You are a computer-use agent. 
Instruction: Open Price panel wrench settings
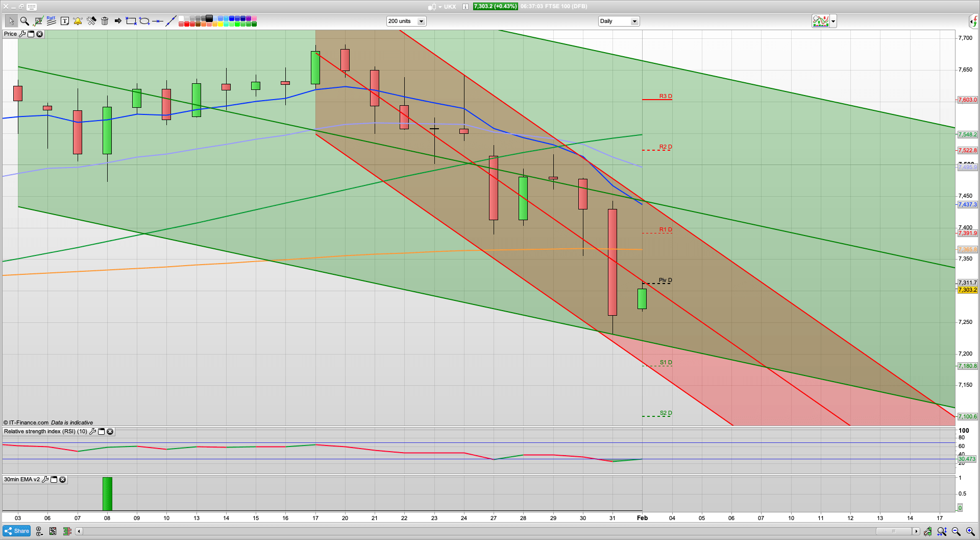pos(22,34)
